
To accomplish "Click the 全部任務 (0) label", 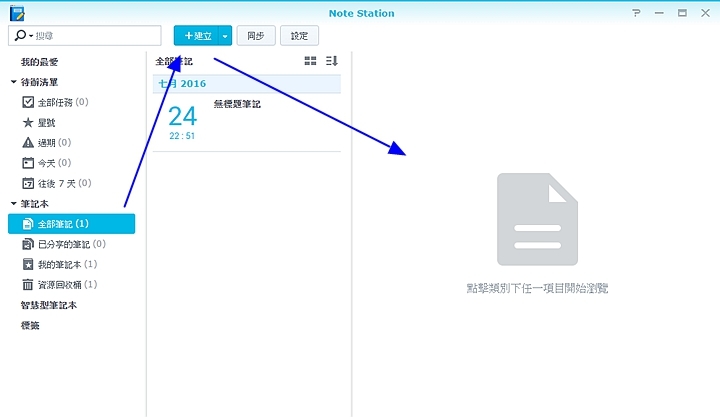I will point(63,102).
